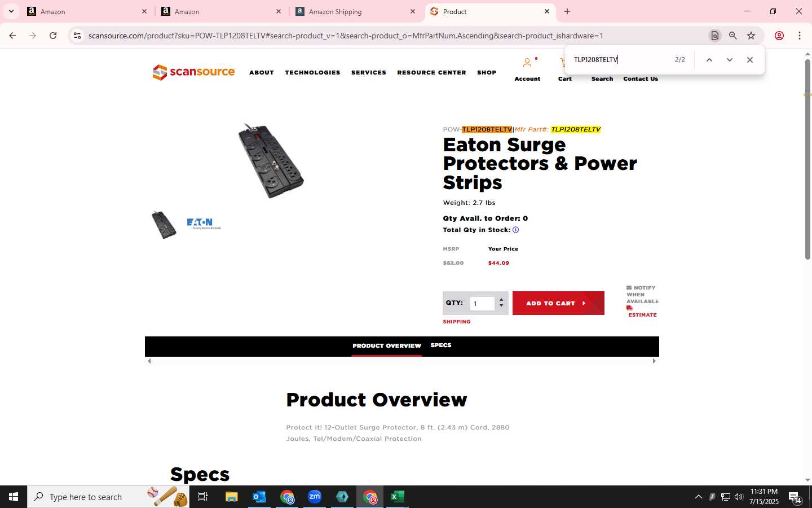Select the SPECS tab
The width and height of the screenshot is (812, 508).
(x=441, y=345)
